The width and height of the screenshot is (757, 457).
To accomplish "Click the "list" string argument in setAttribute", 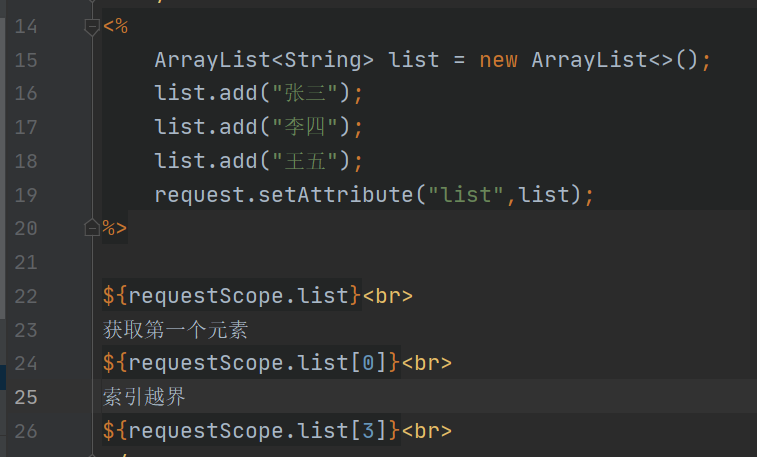I will tap(466, 195).
